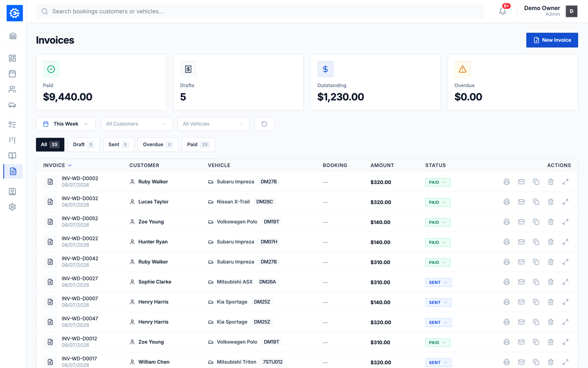
Task: Click the search bookings input field
Action: click(260, 11)
